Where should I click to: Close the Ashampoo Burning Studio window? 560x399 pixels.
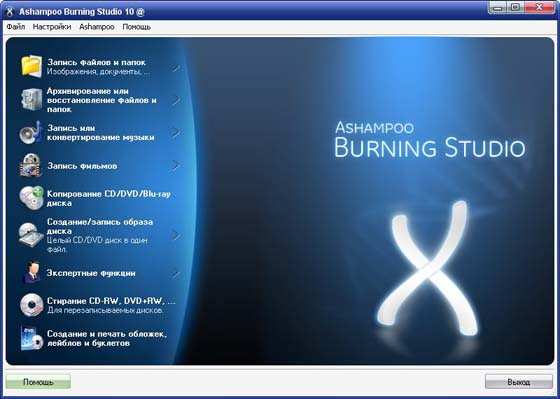click(540, 8)
